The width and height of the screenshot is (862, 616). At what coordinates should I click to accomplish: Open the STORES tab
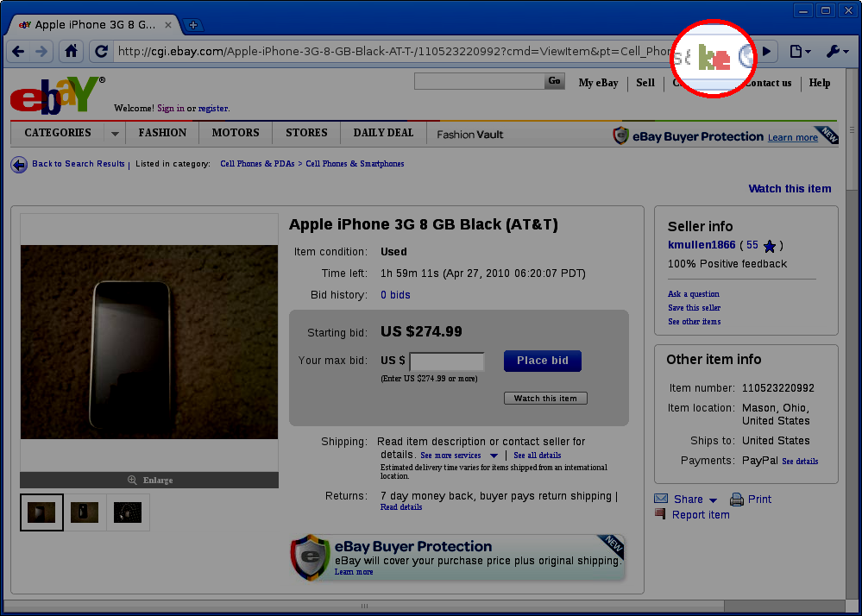click(x=306, y=133)
